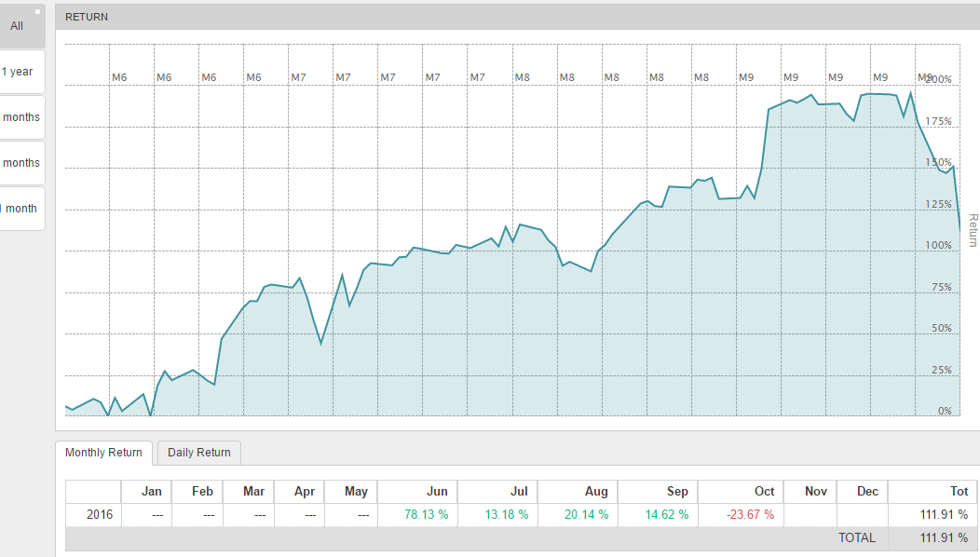Image resolution: width=980 pixels, height=557 pixels.
Task: Click the July 13.18 % value
Action: [x=509, y=514]
